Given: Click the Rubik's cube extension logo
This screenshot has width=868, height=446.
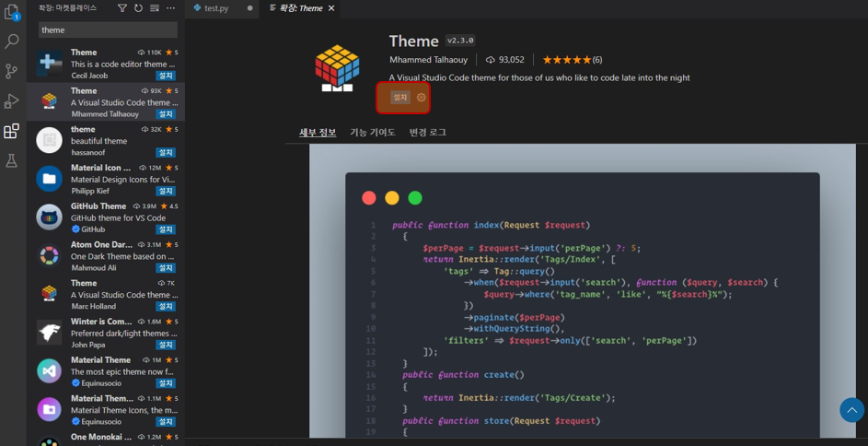Looking at the screenshot, I should click(x=337, y=68).
